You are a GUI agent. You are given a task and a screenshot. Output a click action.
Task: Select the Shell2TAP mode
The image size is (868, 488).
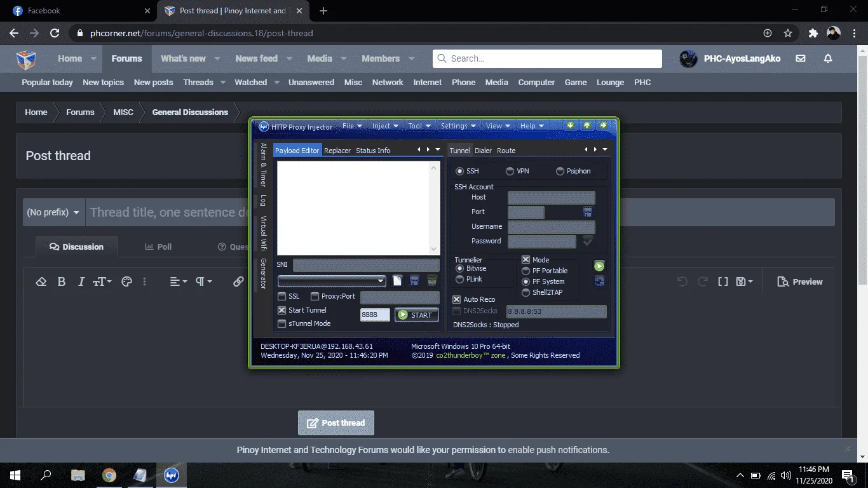[526, 292]
